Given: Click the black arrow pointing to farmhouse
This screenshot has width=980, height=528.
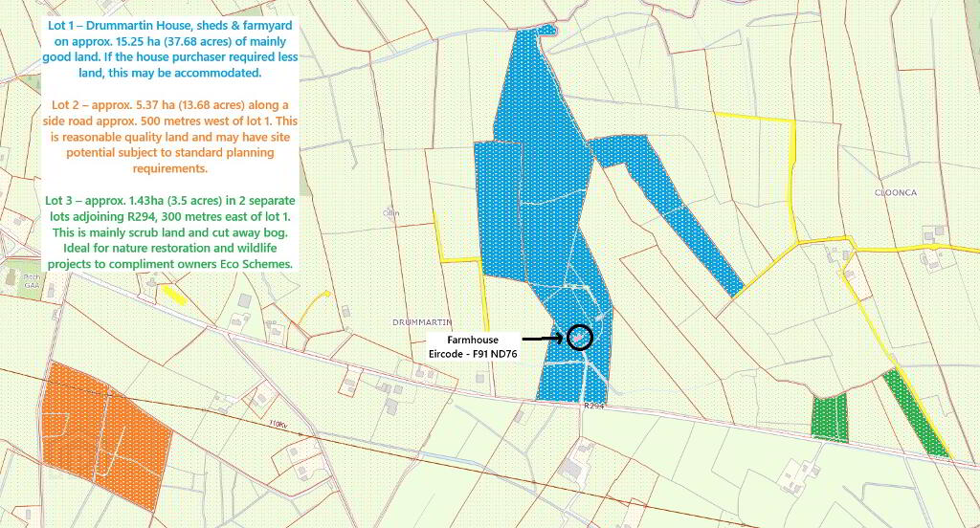Looking at the screenshot, I should pyautogui.click(x=546, y=339).
